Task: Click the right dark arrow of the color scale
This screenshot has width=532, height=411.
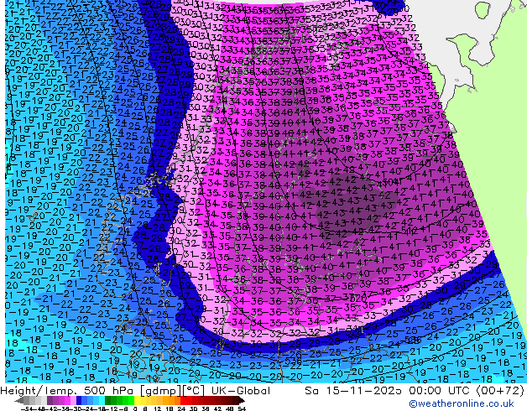Action: [x=242, y=400]
